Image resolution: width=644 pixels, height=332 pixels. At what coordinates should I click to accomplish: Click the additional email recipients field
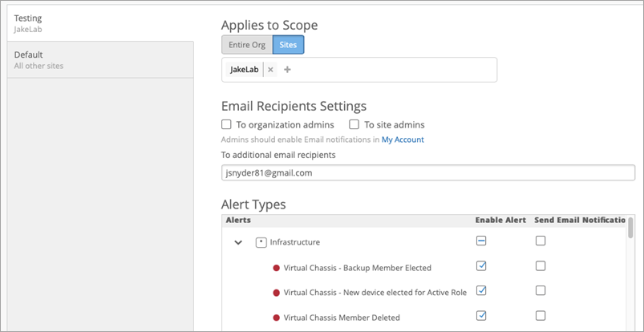[x=428, y=172]
